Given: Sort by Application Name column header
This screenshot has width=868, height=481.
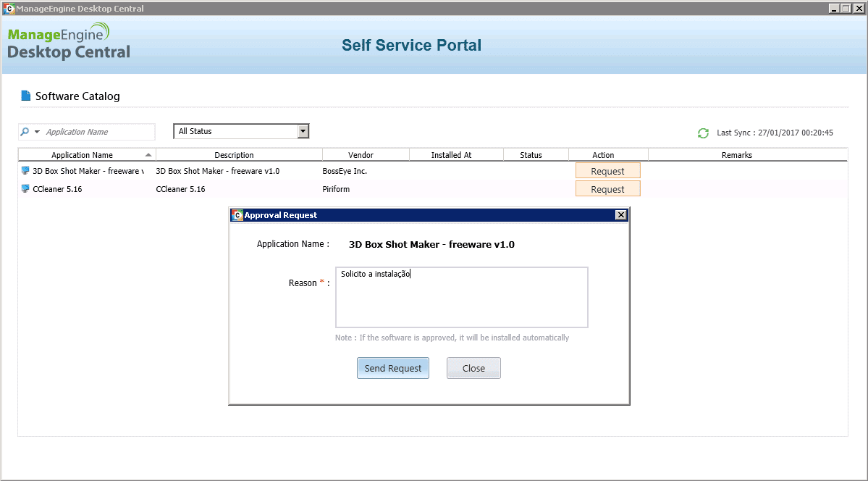Looking at the screenshot, I should [87, 155].
